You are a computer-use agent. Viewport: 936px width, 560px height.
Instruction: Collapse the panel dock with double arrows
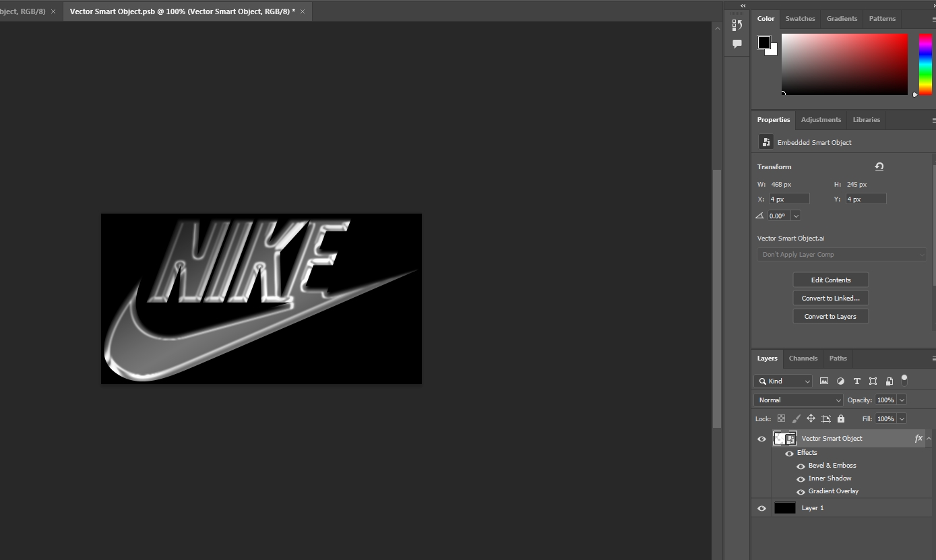(743, 5)
